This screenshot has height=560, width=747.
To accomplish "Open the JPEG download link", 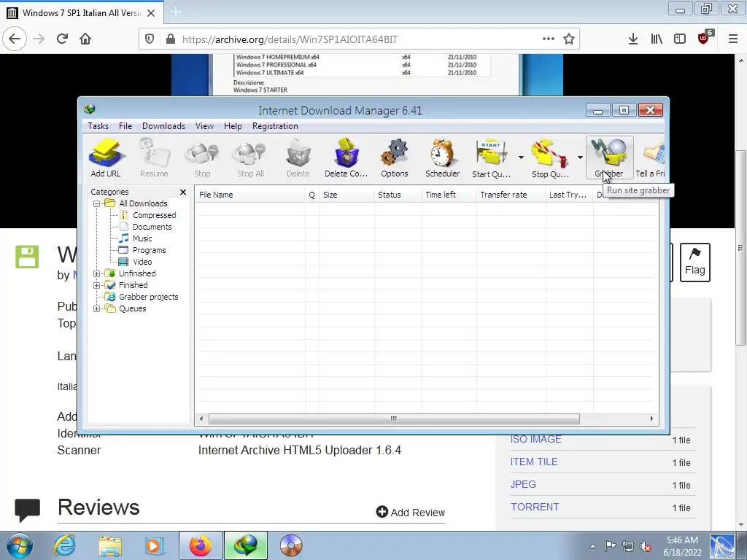I will 523,484.
